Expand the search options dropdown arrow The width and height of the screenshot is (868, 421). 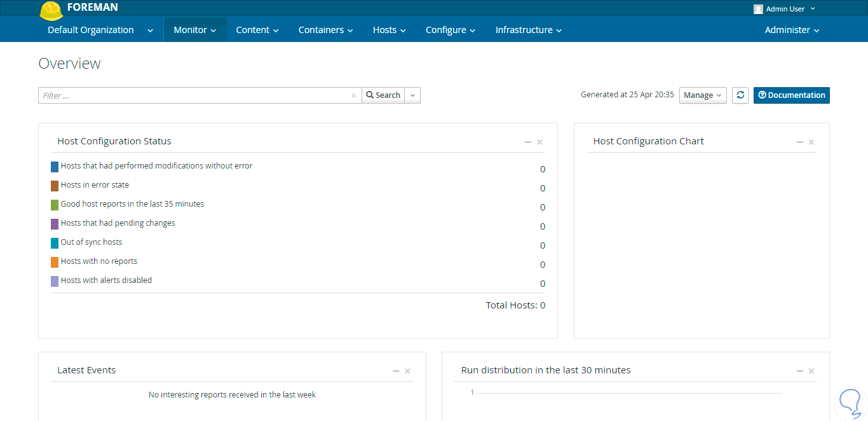tap(412, 95)
